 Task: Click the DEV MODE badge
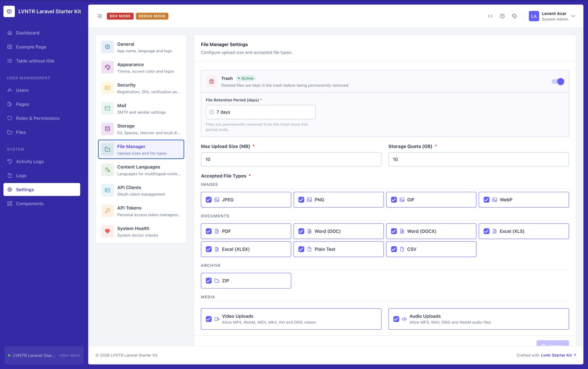pos(120,16)
